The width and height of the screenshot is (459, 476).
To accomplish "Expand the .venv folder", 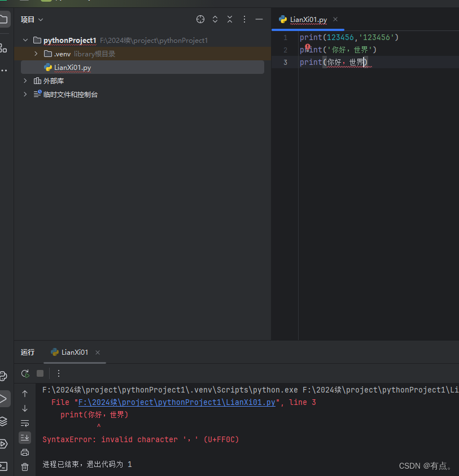I will (36, 54).
